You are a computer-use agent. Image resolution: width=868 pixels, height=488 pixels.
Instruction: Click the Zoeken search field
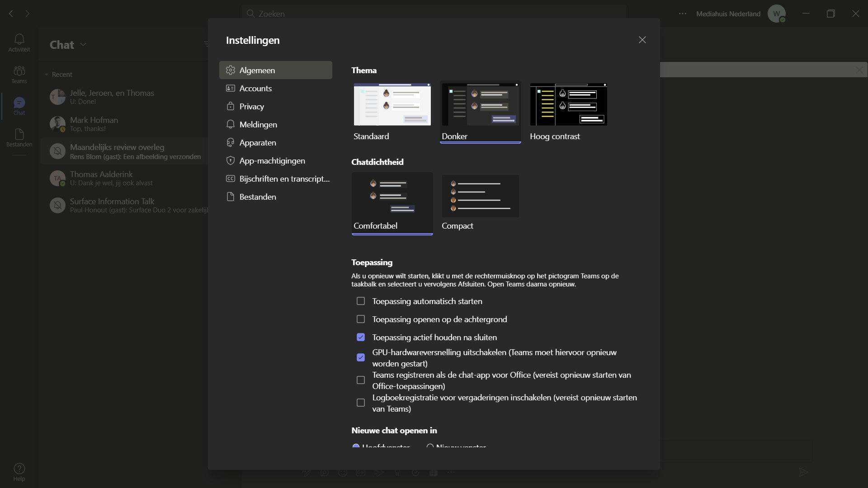(x=434, y=14)
